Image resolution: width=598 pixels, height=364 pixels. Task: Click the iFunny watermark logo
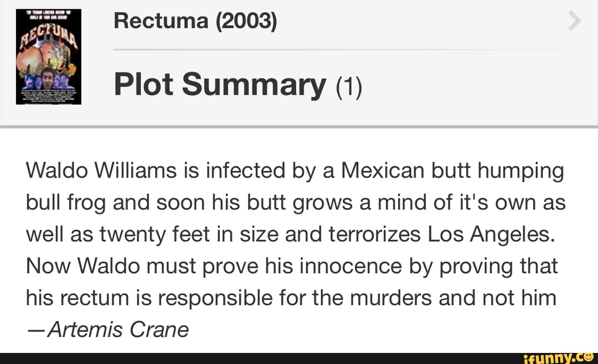tap(558, 357)
